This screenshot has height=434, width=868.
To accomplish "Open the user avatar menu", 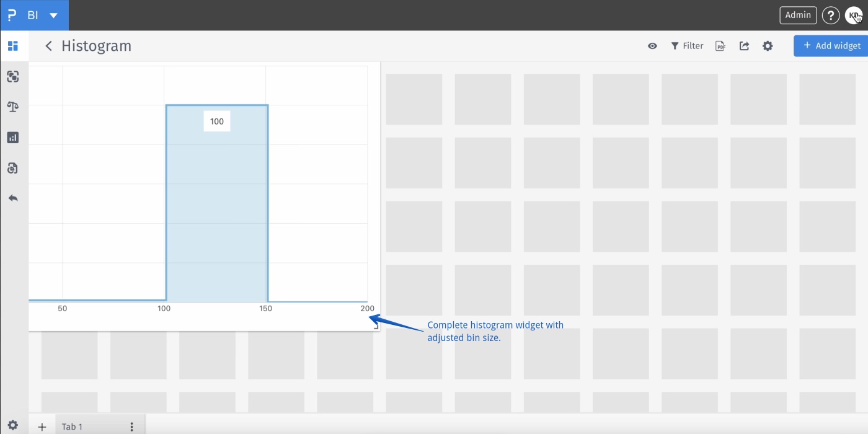I will [x=854, y=15].
